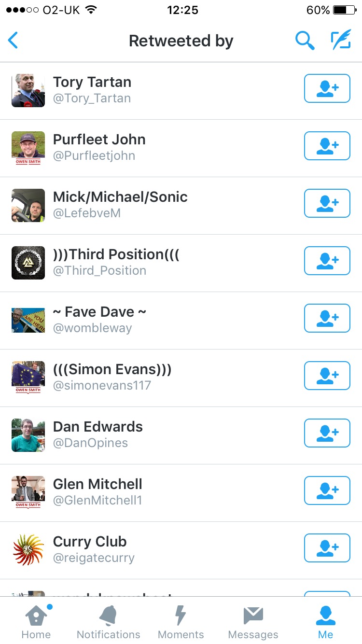Tap follow icon beside Mick/Michael/Sonic
The image size is (362, 644).
coord(327,203)
